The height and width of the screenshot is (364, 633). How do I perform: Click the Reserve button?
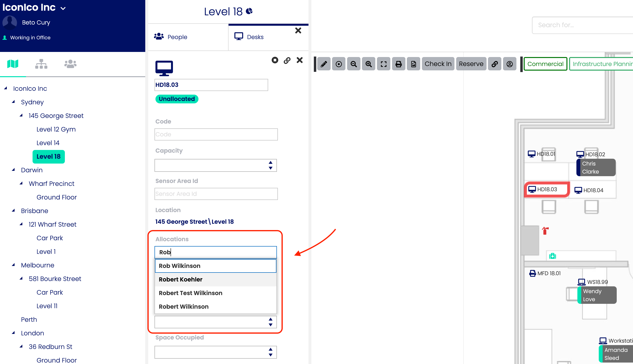coord(471,64)
